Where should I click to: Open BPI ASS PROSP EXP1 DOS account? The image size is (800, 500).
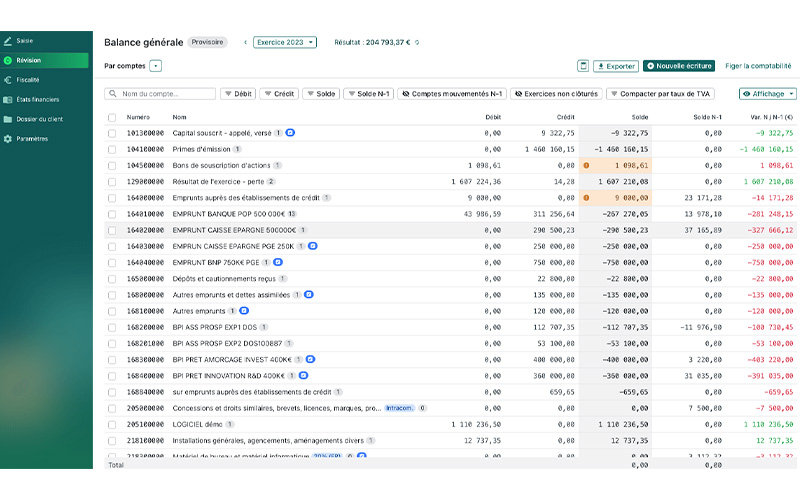215,327
